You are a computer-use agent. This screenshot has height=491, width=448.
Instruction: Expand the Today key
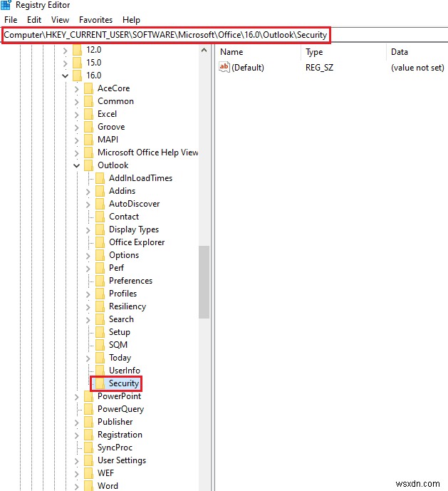pyautogui.click(x=88, y=358)
